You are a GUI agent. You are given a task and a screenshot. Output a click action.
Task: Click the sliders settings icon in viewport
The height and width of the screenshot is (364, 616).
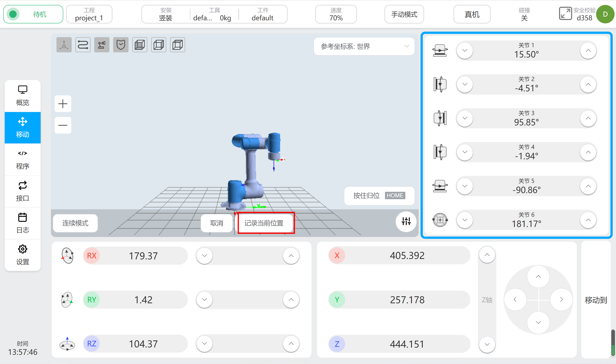pos(406,221)
